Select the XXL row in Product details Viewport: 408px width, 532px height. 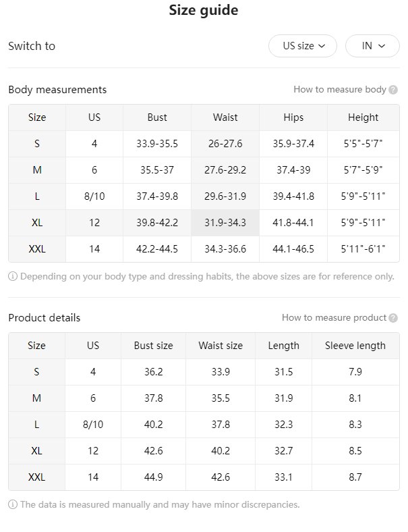[204, 477]
